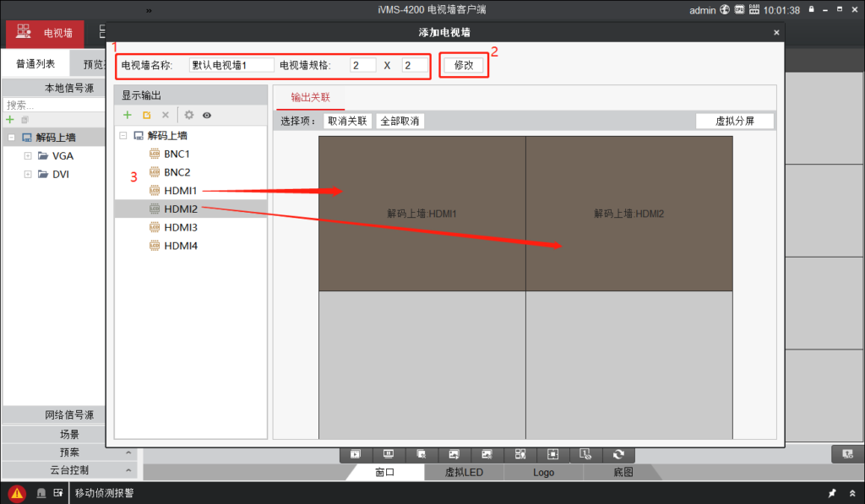
Task: Open the gear settings icon under 显示输出
Action: (x=189, y=115)
